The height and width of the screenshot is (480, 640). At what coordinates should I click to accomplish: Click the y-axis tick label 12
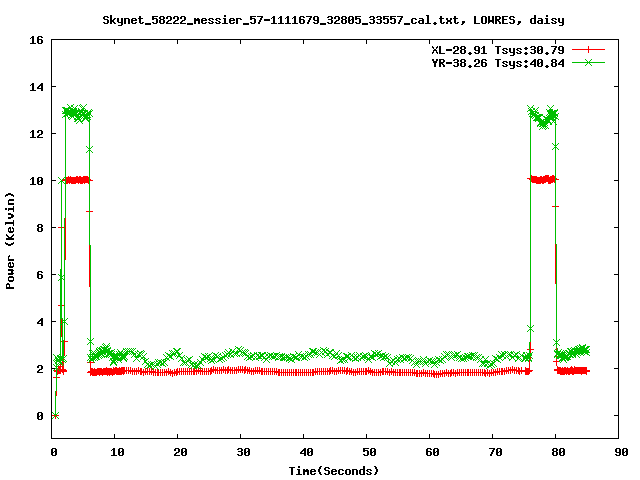(36, 134)
